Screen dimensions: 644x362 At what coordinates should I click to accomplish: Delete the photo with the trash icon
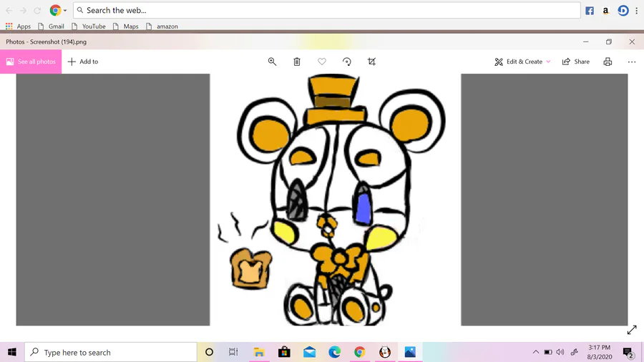click(297, 62)
